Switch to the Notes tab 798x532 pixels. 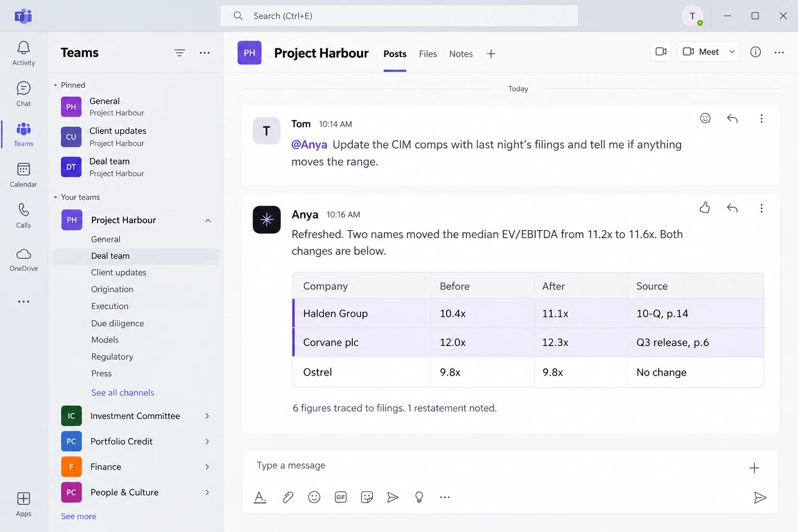[461, 54]
